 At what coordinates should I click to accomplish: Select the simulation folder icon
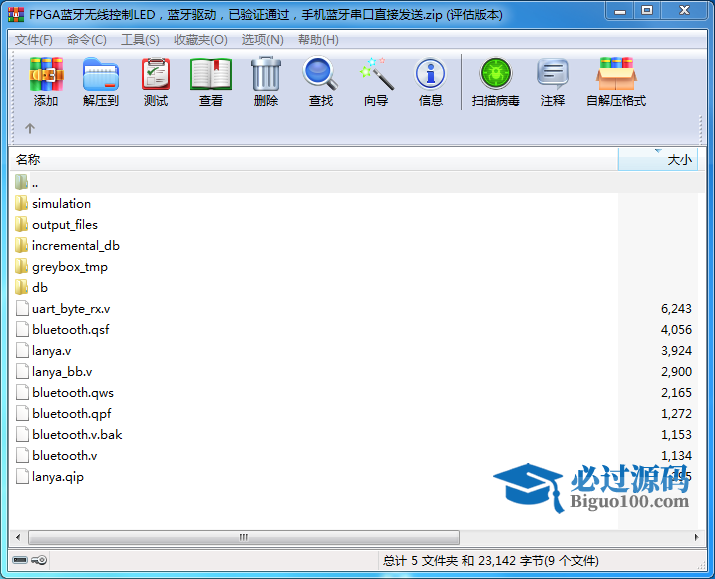pyautogui.click(x=21, y=203)
